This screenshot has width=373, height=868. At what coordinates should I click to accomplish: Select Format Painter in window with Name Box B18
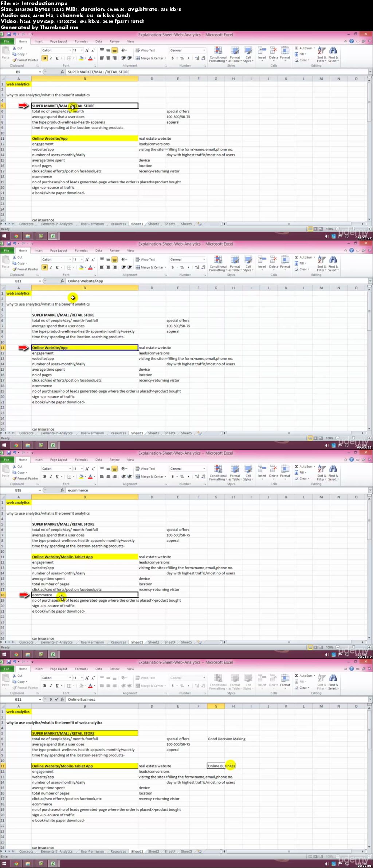pyautogui.click(x=25, y=478)
